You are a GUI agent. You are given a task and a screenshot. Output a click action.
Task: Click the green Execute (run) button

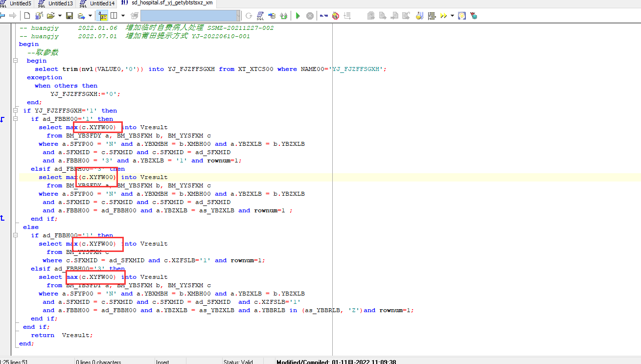(298, 16)
